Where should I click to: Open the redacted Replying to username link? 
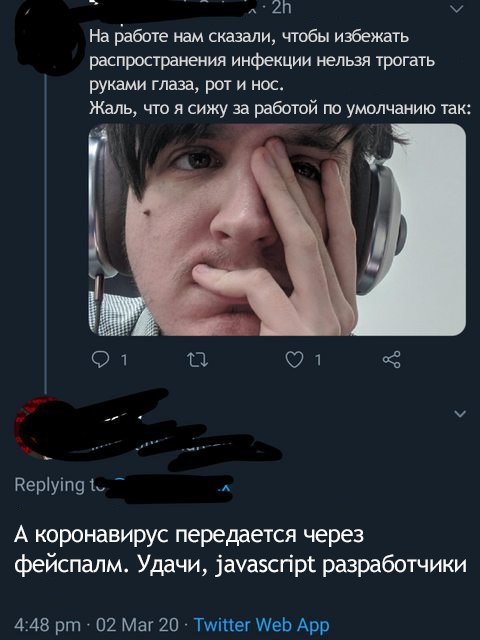(168, 487)
